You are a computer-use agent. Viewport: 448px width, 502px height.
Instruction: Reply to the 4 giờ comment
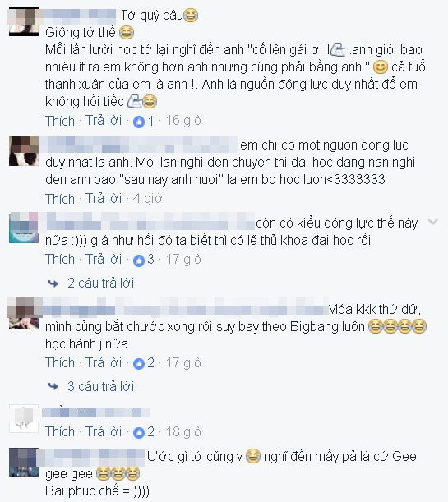[104, 199]
